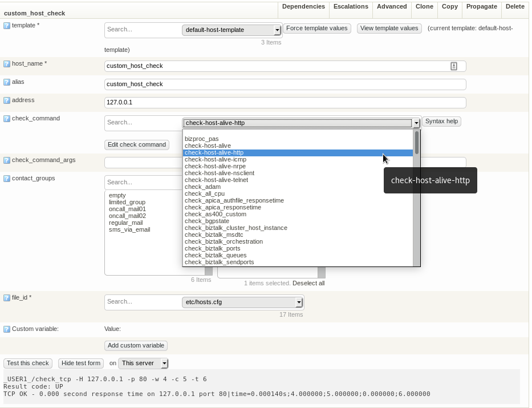Click the check_command list scrollbar thumb

[x=417, y=143]
